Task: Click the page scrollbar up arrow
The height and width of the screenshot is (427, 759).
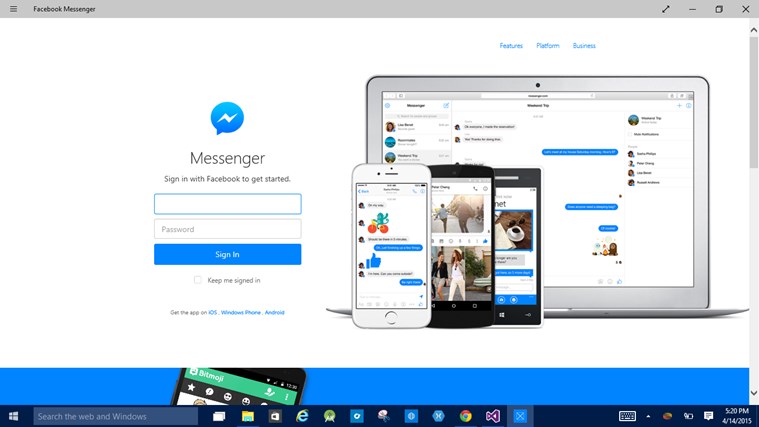Action: click(x=754, y=30)
